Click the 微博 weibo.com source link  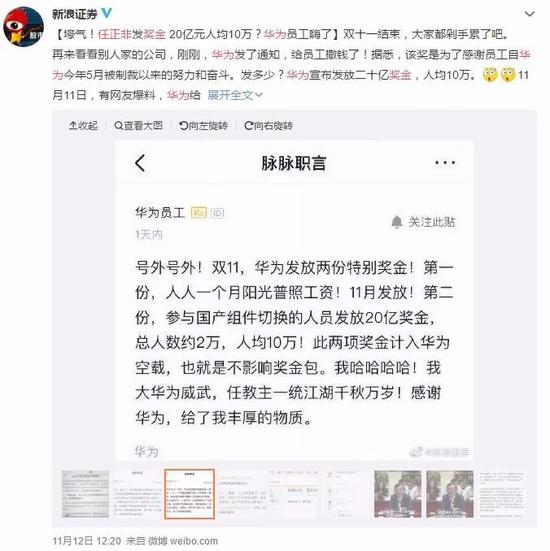pos(183,541)
